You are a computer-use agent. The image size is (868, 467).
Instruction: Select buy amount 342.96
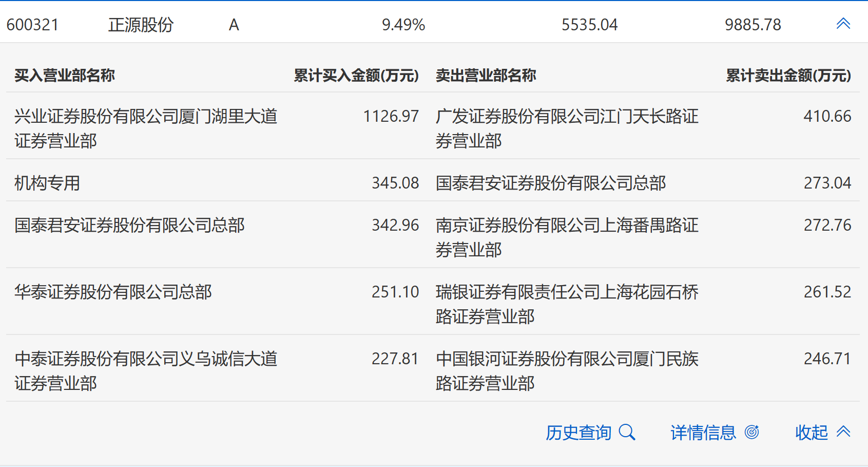click(x=395, y=225)
